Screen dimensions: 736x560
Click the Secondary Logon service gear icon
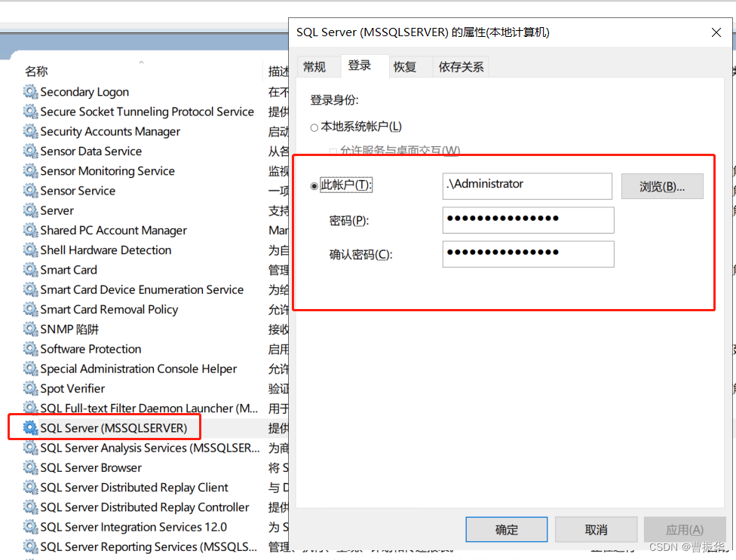pos(30,91)
